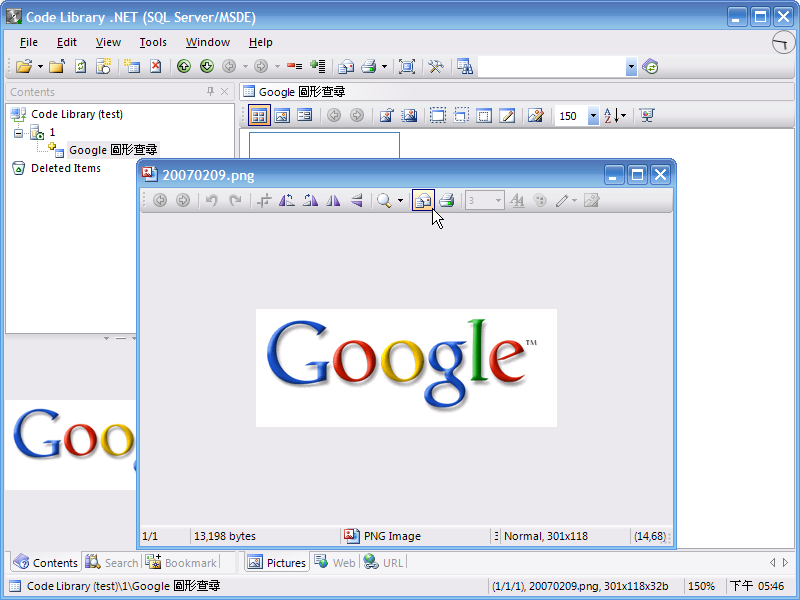Screen dimensions: 800x600
Task: Collapse the folder 1 tree node
Action: point(19,133)
